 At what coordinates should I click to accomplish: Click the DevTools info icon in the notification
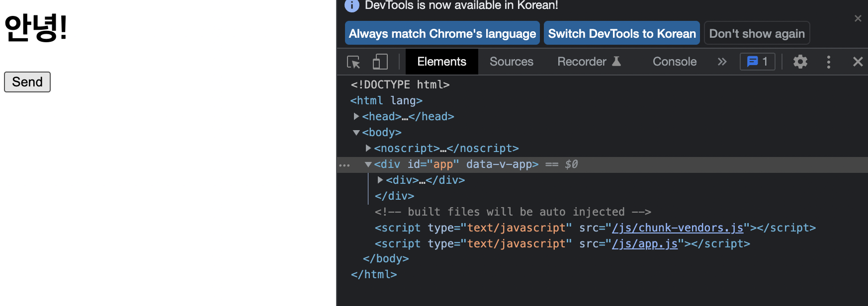pyautogui.click(x=351, y=5)
